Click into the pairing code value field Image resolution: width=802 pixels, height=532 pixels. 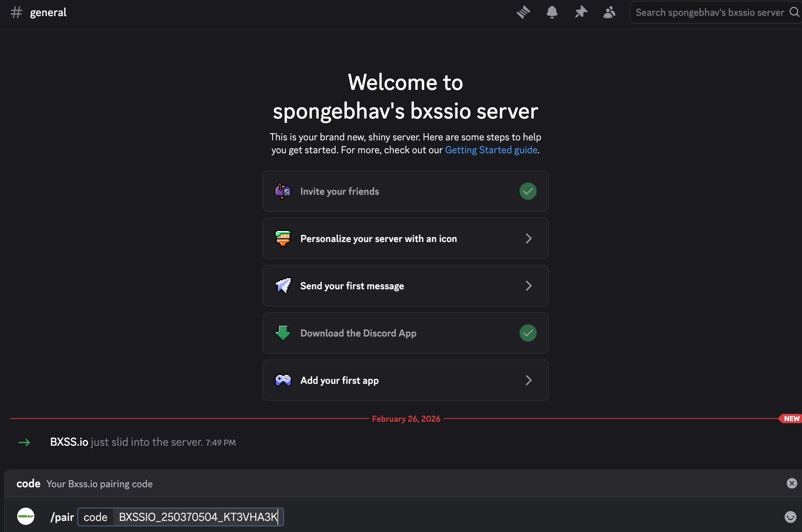coord(198,517)
